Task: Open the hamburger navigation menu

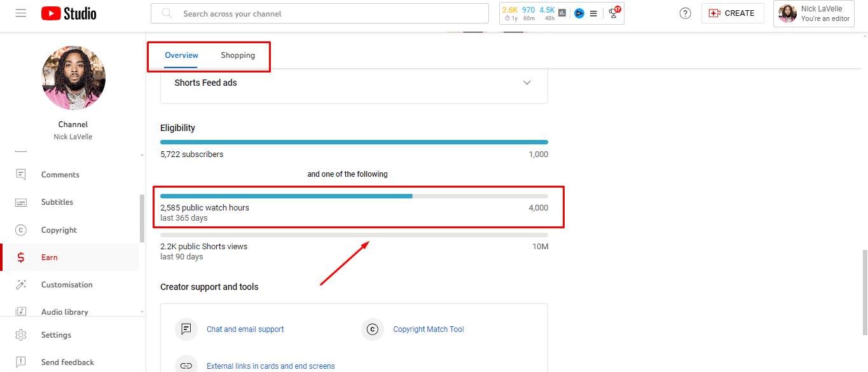Action: [21, 13]
